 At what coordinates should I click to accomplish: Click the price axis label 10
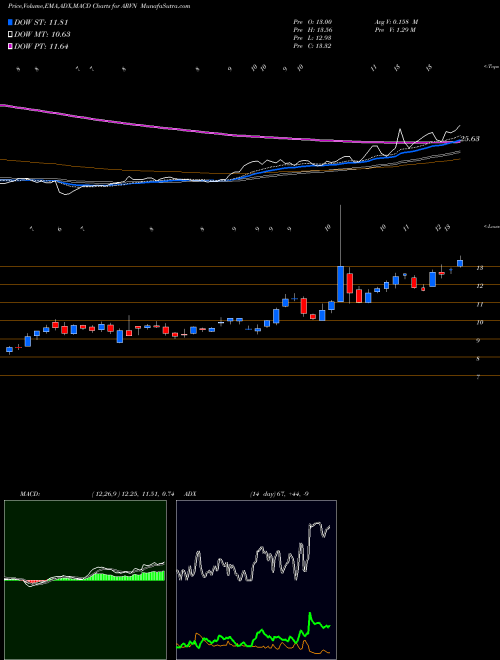tap(479, 322)
